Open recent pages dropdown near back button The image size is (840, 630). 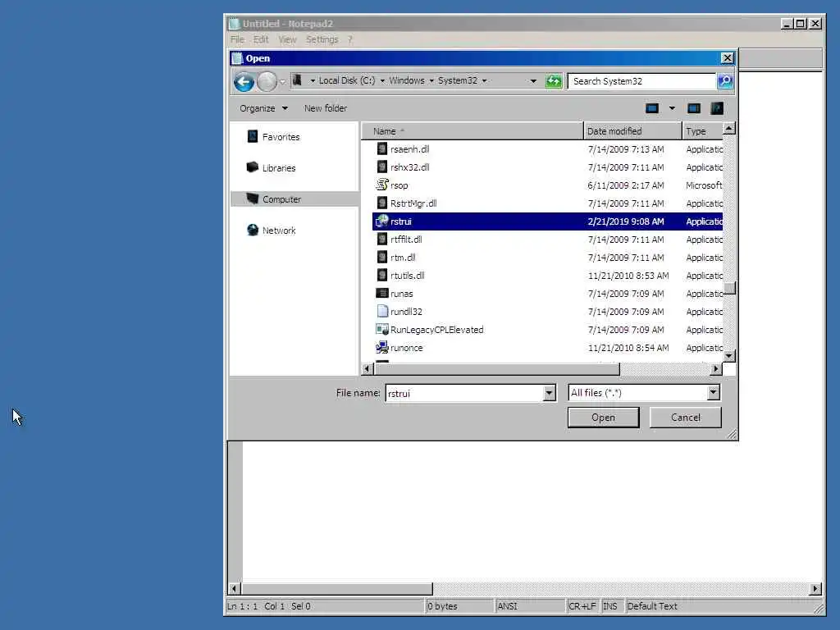[x=282, y=82]
